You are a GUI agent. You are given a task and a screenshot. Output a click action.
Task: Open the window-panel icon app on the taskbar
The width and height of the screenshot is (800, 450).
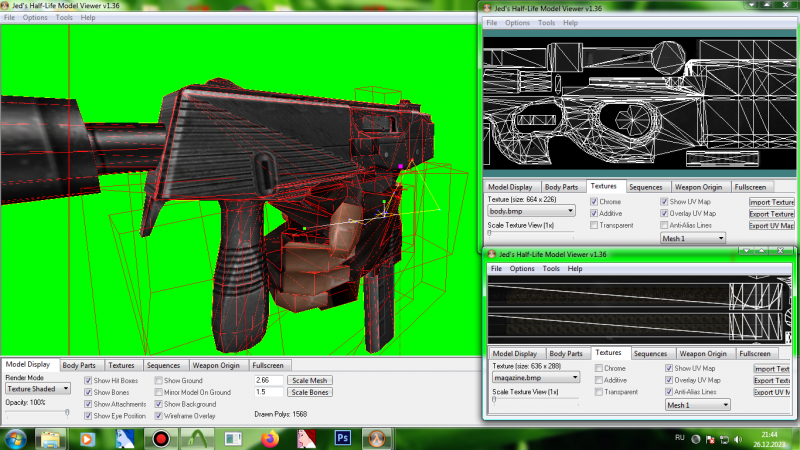click(233, 439)
